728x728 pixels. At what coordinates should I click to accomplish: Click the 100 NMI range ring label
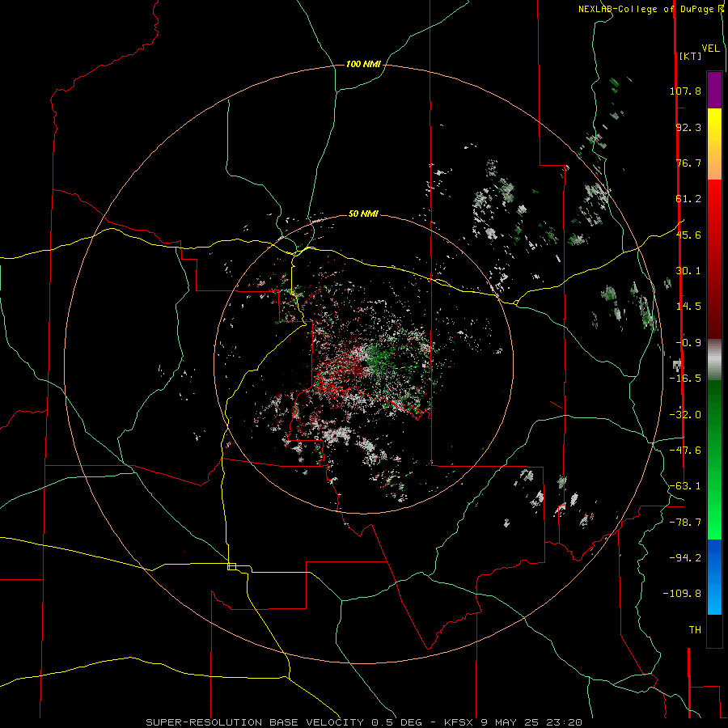tap(363, 64)
